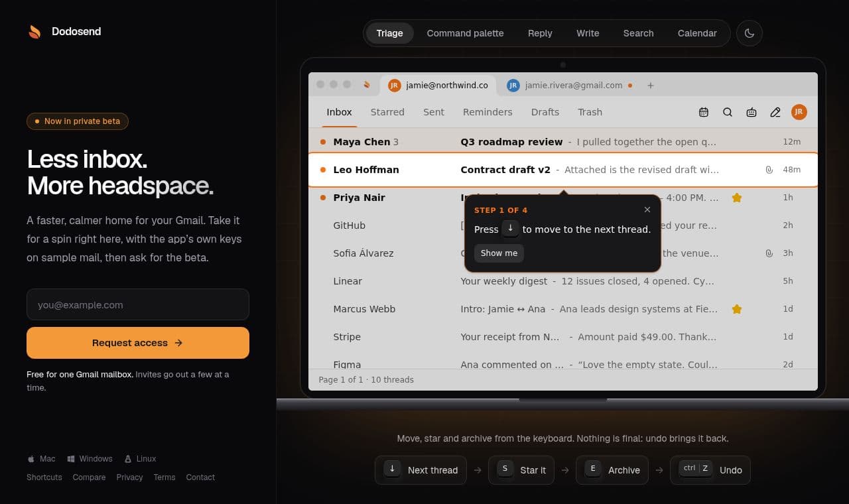The height and width of the screenshot is (504, 849).
Task: Close the Step 1 of 4 tooltip
Action: [647, 210]
